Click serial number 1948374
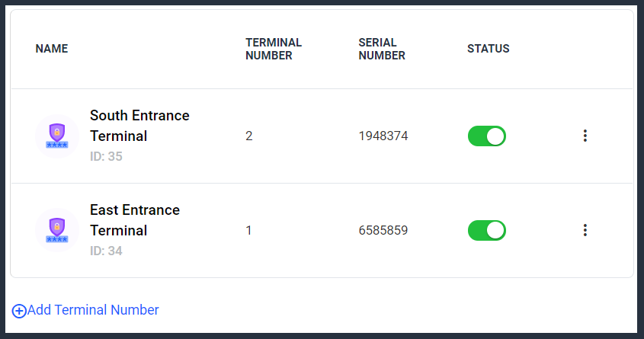644x339 pixels. tap(383, 136)
